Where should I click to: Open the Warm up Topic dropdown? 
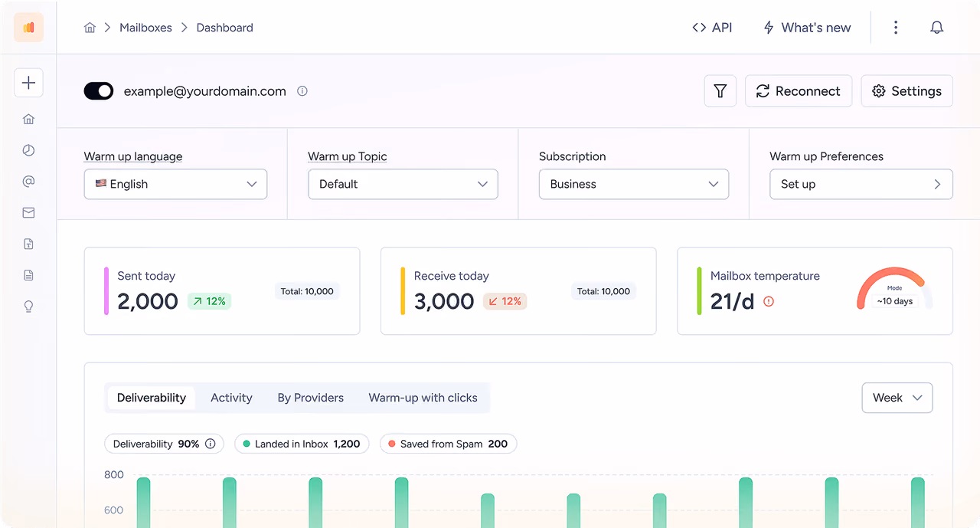click(x=403, y=184)
